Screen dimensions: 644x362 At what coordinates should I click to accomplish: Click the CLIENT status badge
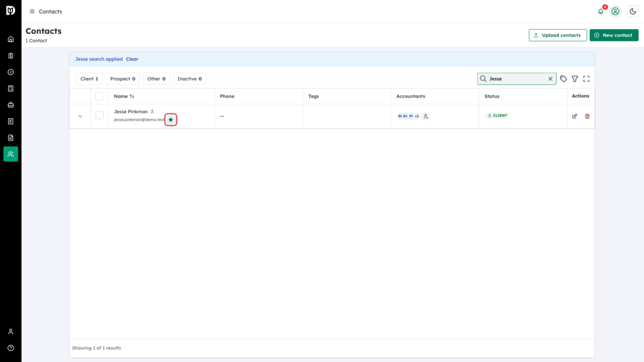click(497, 116)
